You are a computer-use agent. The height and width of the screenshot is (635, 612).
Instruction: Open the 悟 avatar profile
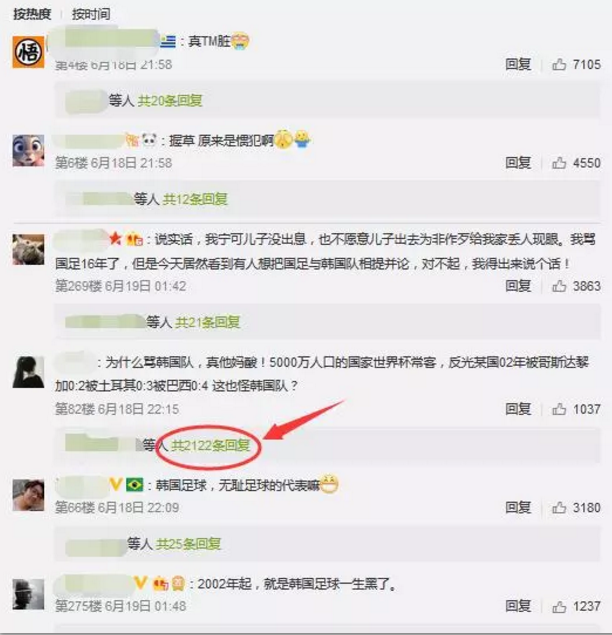click(x=28, y=52)
